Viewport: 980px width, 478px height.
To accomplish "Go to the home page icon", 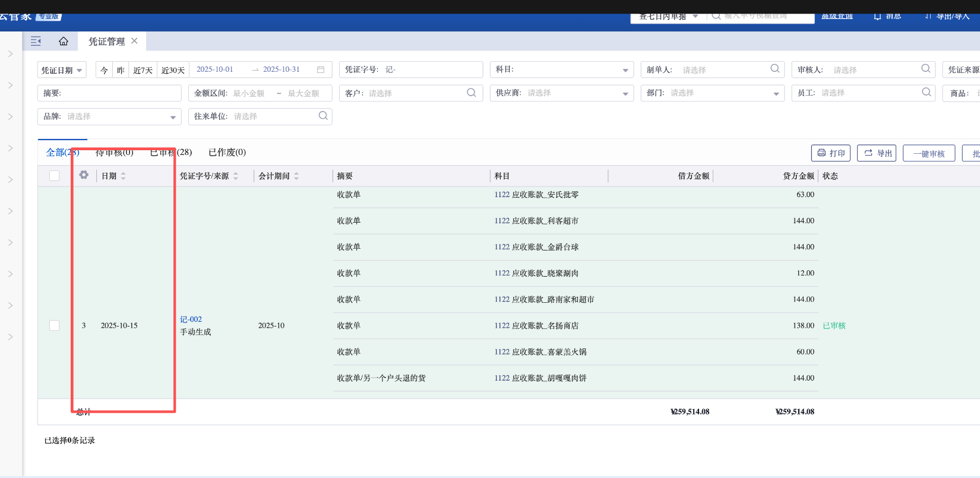I will coord(64,41).
